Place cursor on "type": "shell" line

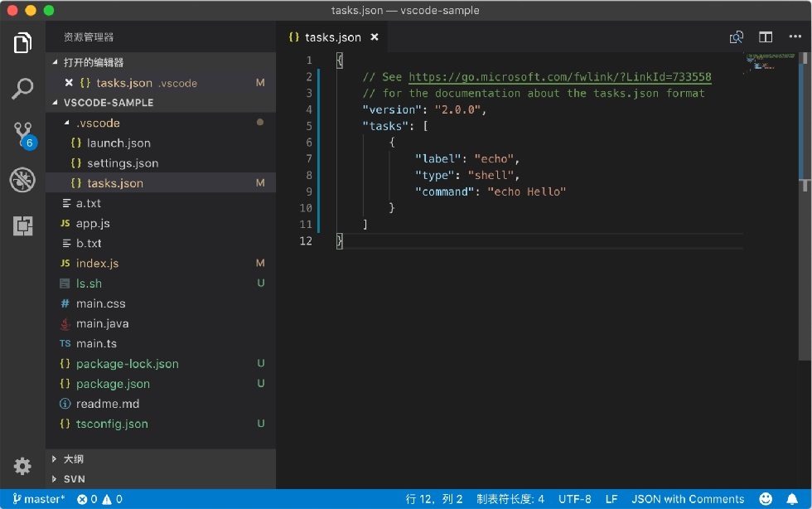pyautogui.click(x=467, y=175)
